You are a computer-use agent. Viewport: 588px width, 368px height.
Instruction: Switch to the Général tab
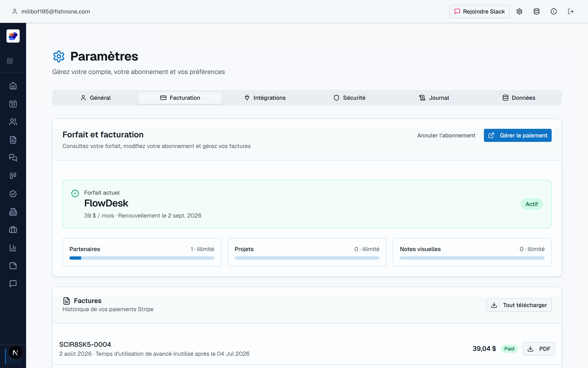[95, 98]
